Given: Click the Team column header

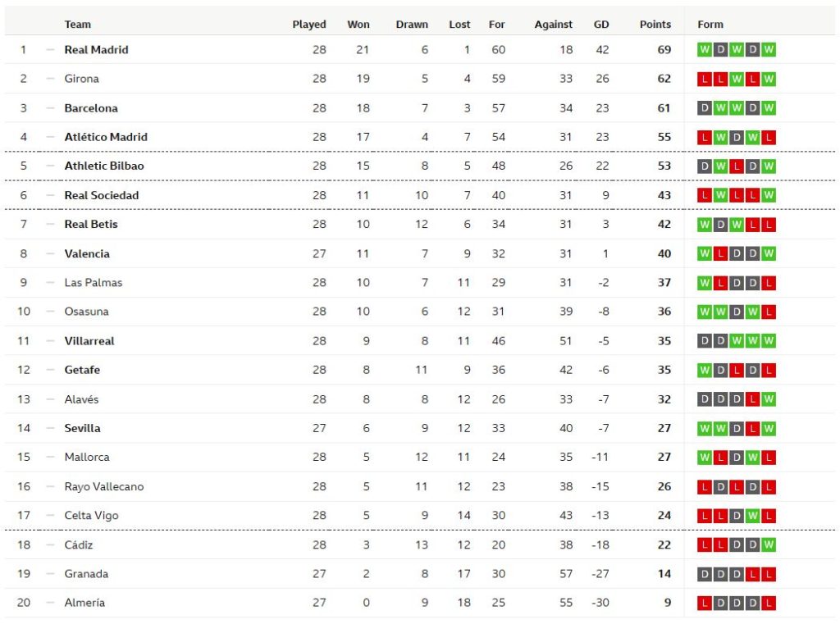Looking at the screenshot, I should coord(78,25).
